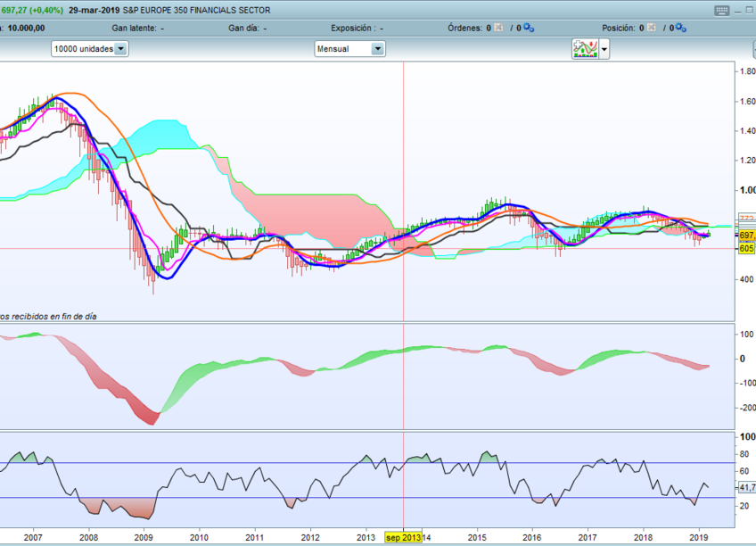
Task: Click the 10.000,00 capital value
Action: pyautogui.click(x=26, y=28)
